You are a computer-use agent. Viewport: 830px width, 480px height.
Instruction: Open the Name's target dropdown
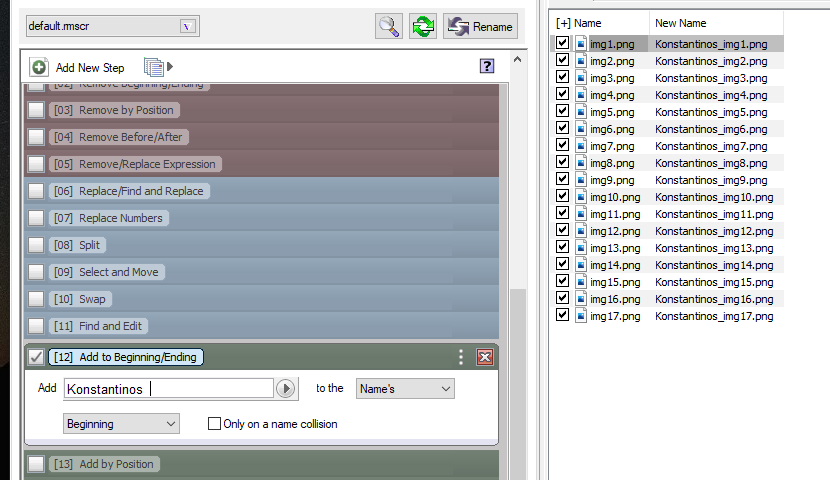[404, 388]
